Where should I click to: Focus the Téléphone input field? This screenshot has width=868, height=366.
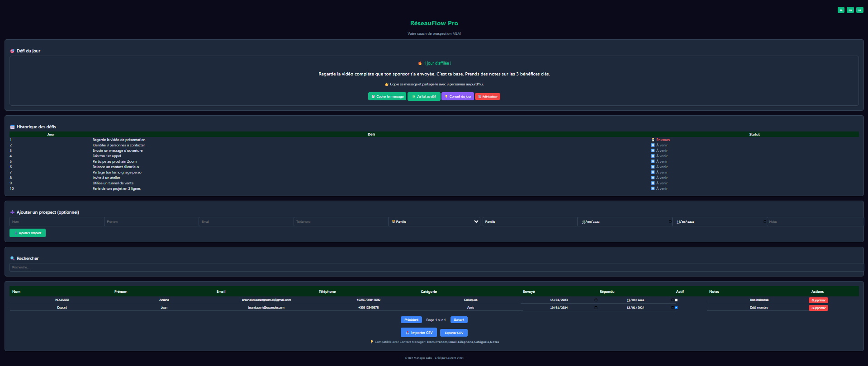pyautogui.click(x=341, y=221)
